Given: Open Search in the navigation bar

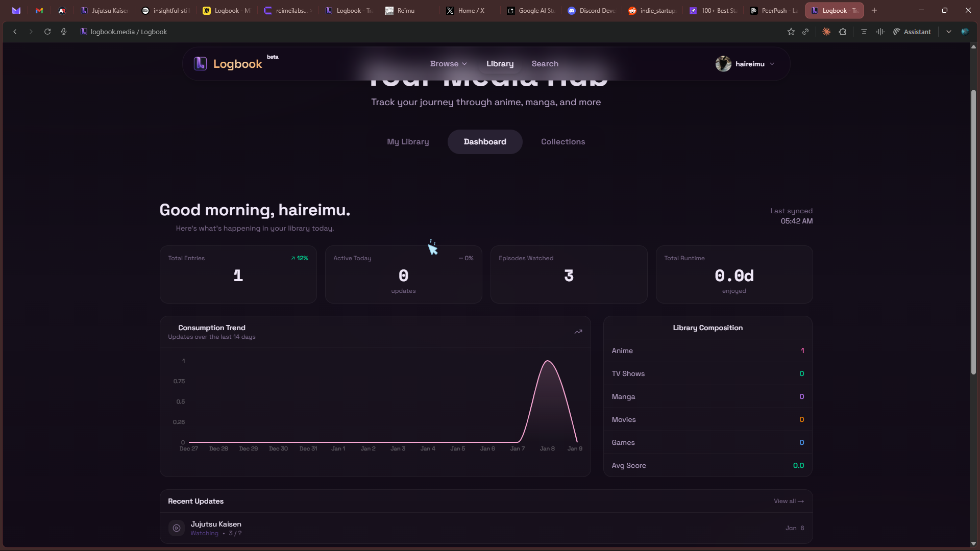Looking at the screenshot, I should click(x=545, y=64).
